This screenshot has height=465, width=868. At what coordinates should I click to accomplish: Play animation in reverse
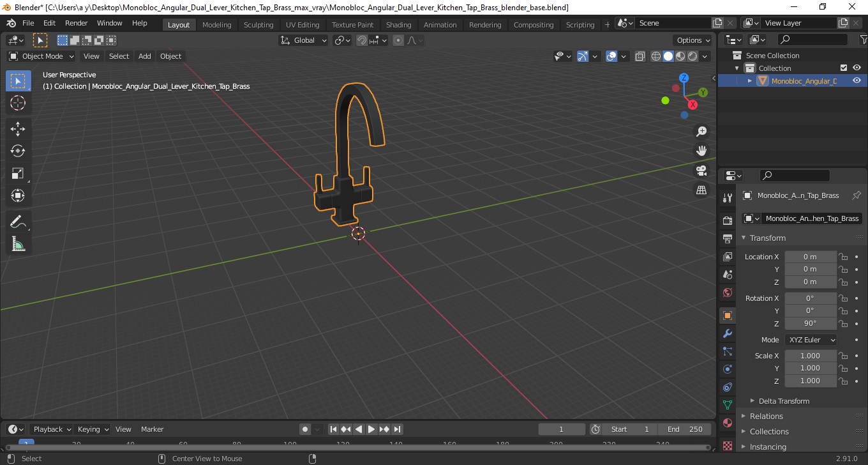(x=359, y=429)
